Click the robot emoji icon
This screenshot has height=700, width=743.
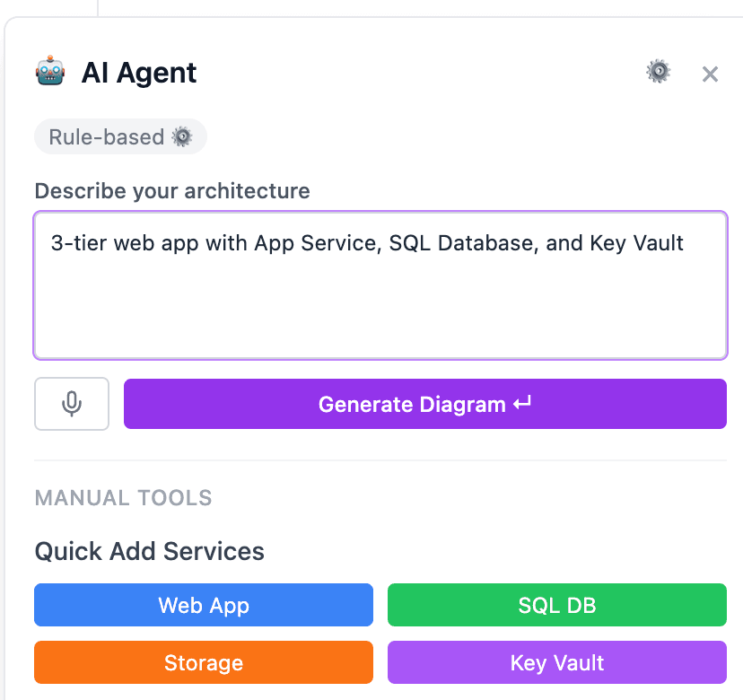[x=50, y=71]
